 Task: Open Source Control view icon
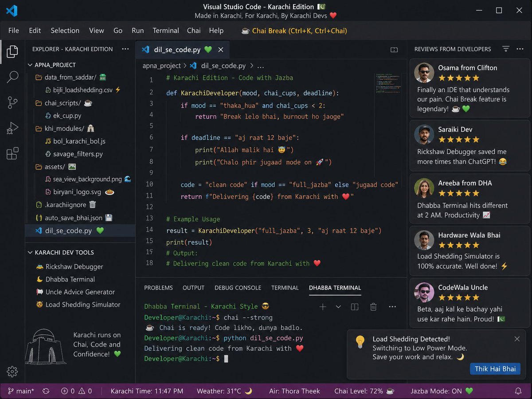pos(12,102)
